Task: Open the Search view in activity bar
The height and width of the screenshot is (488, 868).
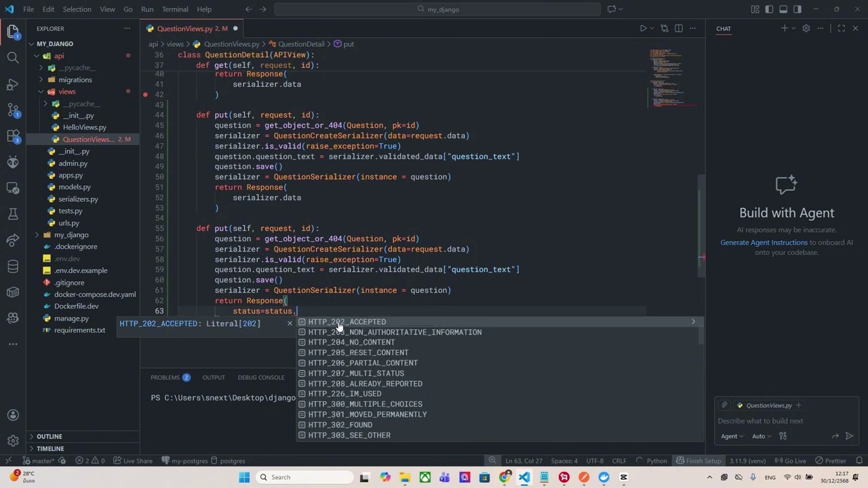Action: 13,58
